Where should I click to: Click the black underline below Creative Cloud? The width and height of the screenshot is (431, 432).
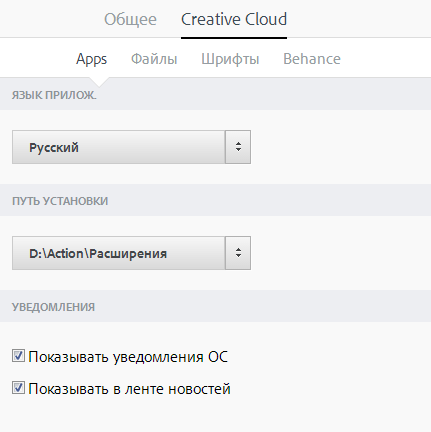[x=234, y=38]
